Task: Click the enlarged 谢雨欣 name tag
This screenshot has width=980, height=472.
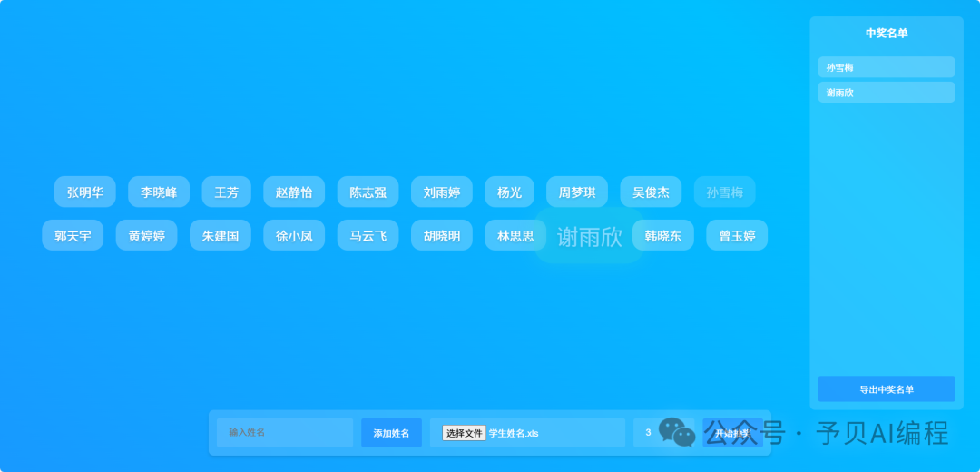Action: 590,236
